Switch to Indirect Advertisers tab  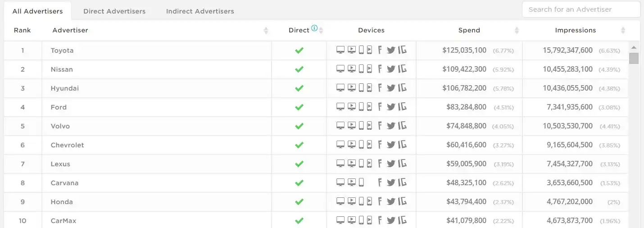200,11
